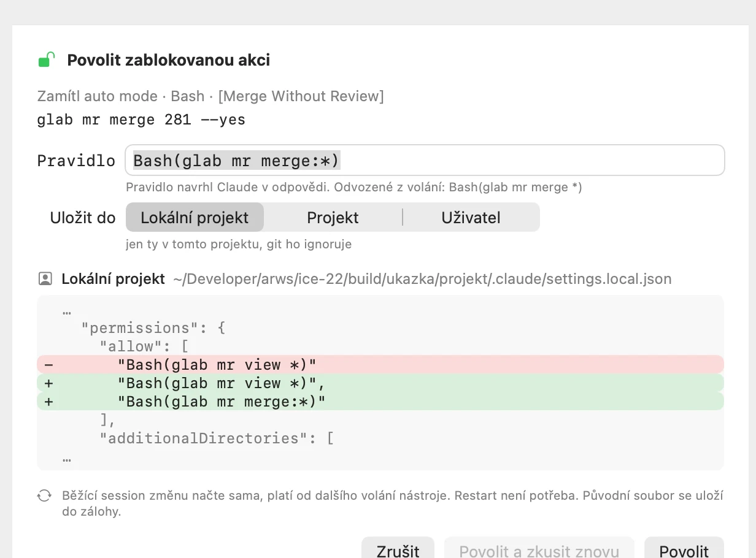Click the glab mr merge 281 --yes command text
This screenshot has width=756, height=558.
coord(141,120)
